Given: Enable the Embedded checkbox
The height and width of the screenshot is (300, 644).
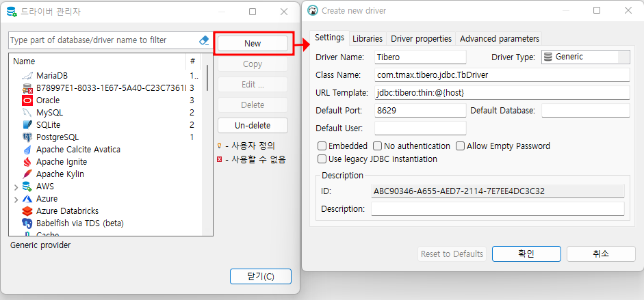Looking at the screenshot, I should click(322, 146).
